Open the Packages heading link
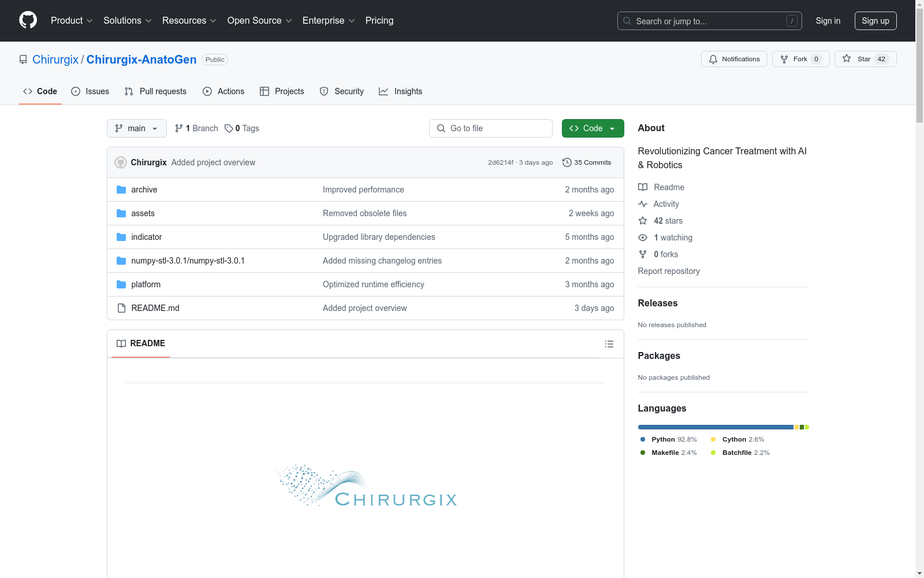 (x=659, y=355)
